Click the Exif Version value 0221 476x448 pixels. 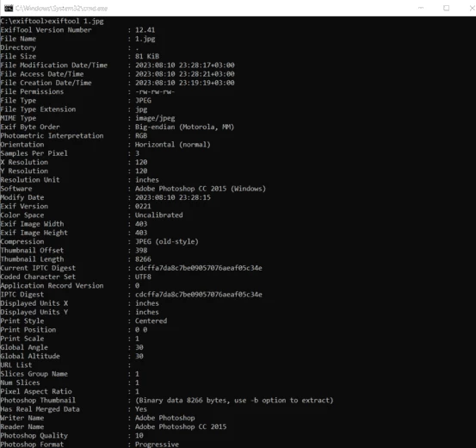[x=143, y=207]
